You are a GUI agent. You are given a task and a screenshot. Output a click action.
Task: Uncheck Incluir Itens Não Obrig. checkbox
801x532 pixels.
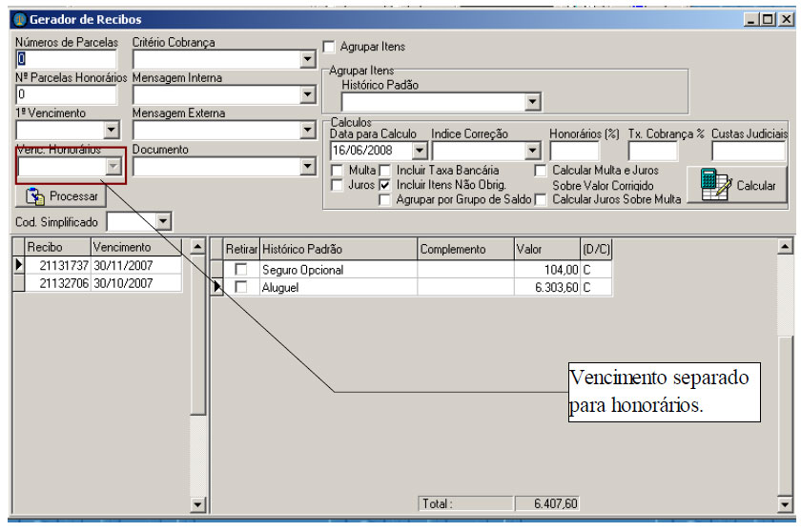(385, 184)
